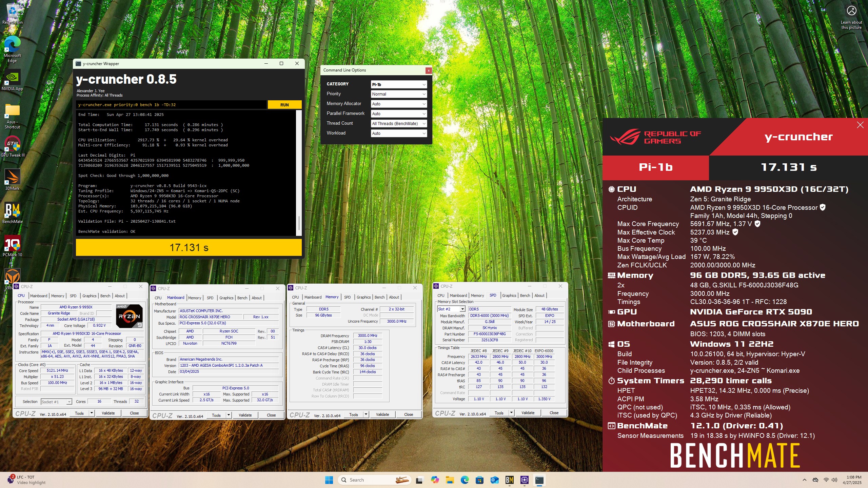Open the CATEGORY dropdown showing Pi-1b
The image size is (868, 488).
pos(399,84)
